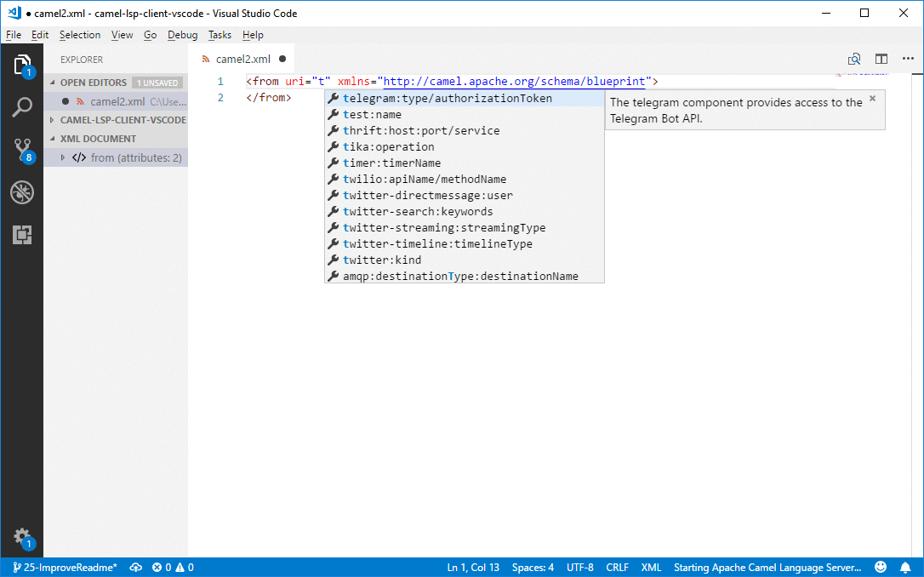Open the blueprint schema URL link

[x=515, y=82]
